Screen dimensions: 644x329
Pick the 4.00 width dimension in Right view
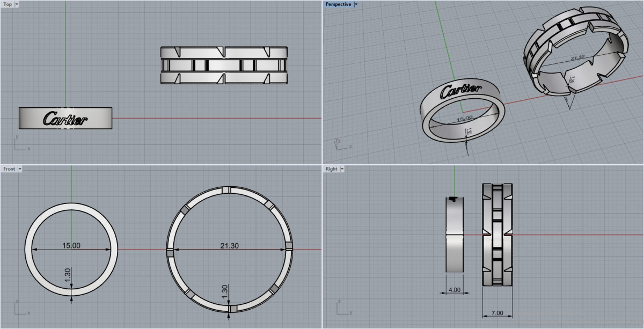tap(454, 290)
